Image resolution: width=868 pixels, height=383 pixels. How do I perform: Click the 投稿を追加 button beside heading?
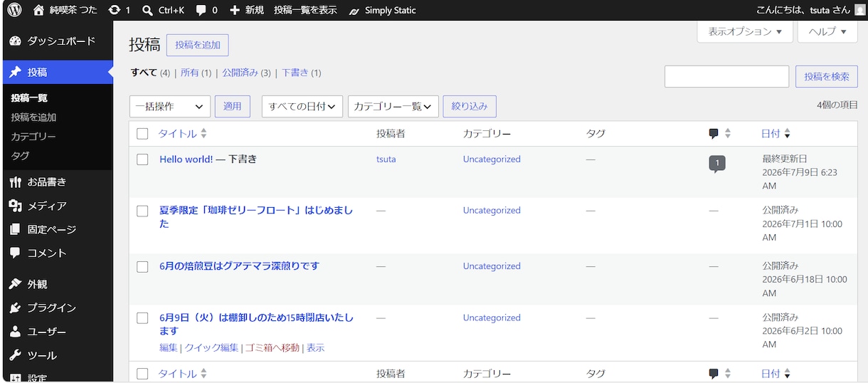click(198, 45)
